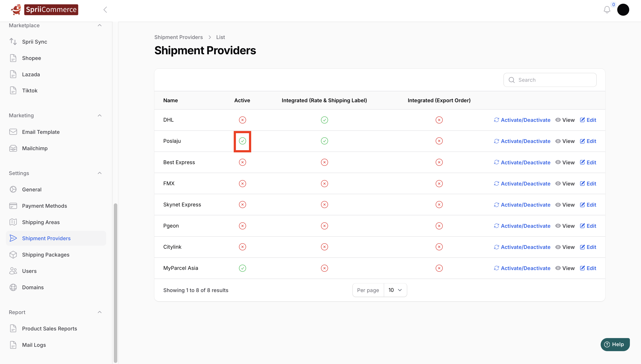
Task: Click the Mailchimp inbox icon
Action: click(x=13, y=148)
